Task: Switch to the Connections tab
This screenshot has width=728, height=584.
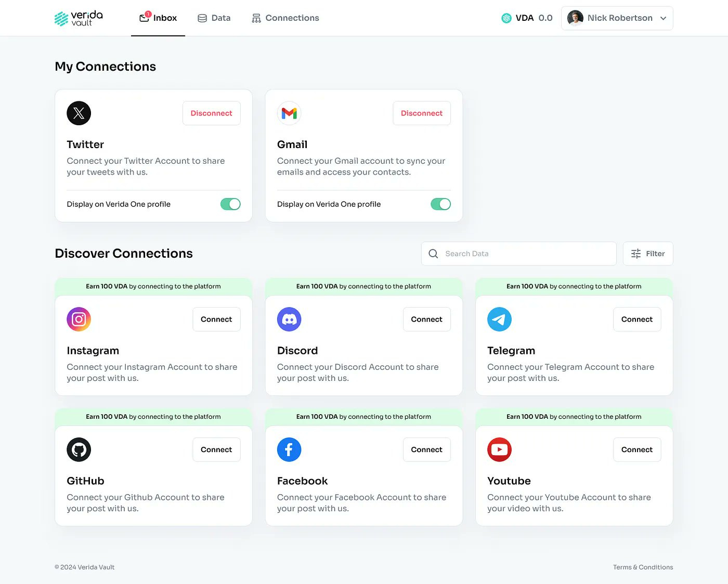Action: pyautogui.click(x=285, y=18)
